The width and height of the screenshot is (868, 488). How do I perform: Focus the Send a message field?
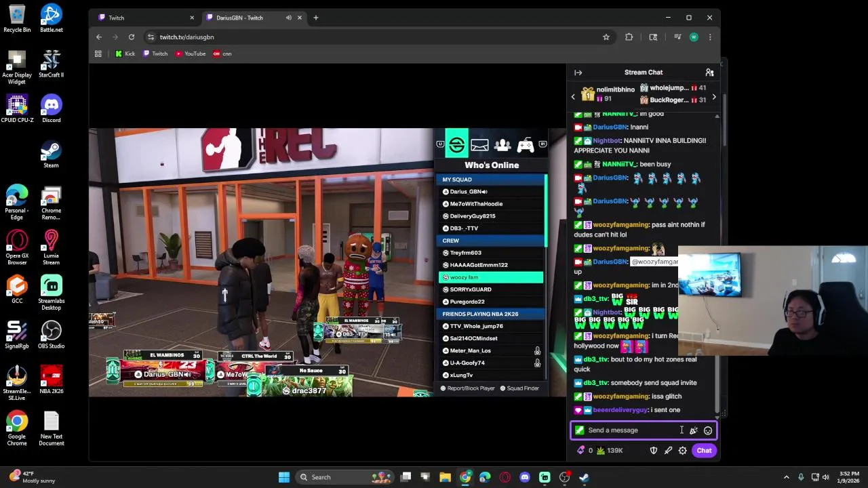coord(644,430)
